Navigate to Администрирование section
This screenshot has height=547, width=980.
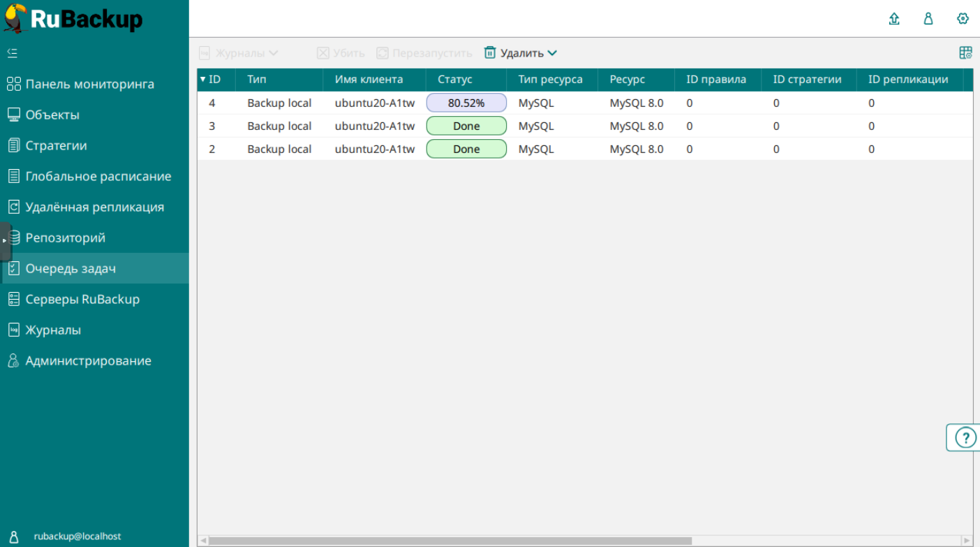point(88,360)
